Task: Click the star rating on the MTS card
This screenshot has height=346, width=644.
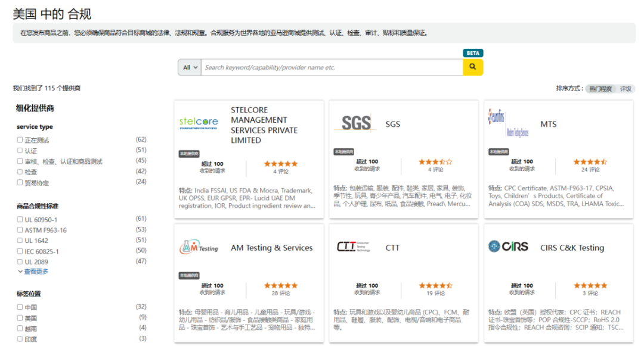Action: [590, 162]
